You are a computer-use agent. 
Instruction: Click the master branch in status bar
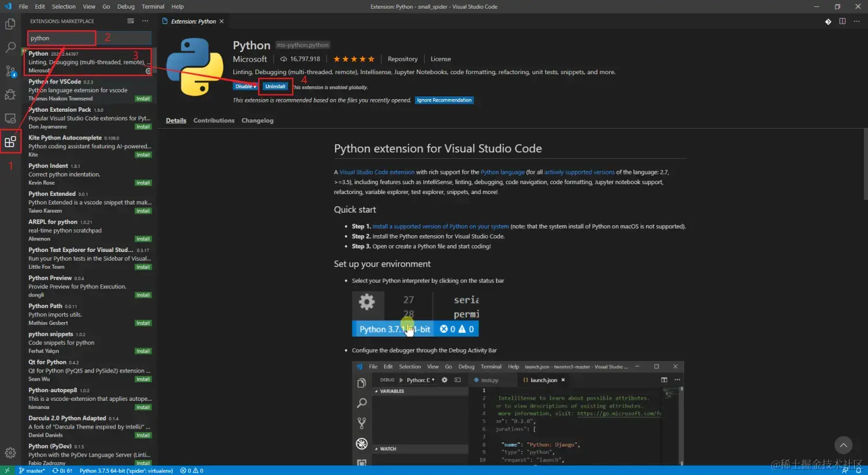pos(32,470)
